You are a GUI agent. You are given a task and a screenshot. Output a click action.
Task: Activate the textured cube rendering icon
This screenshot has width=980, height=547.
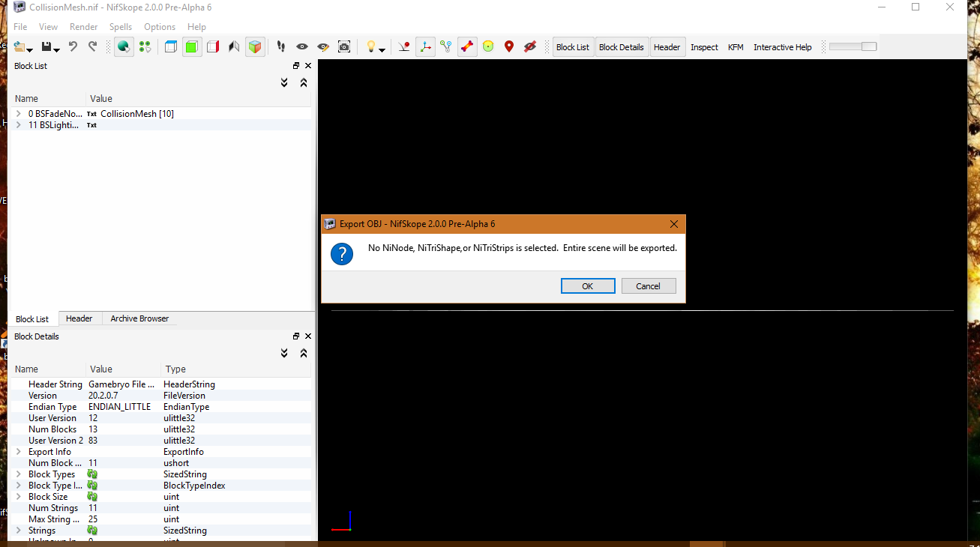tap(255, 46)
